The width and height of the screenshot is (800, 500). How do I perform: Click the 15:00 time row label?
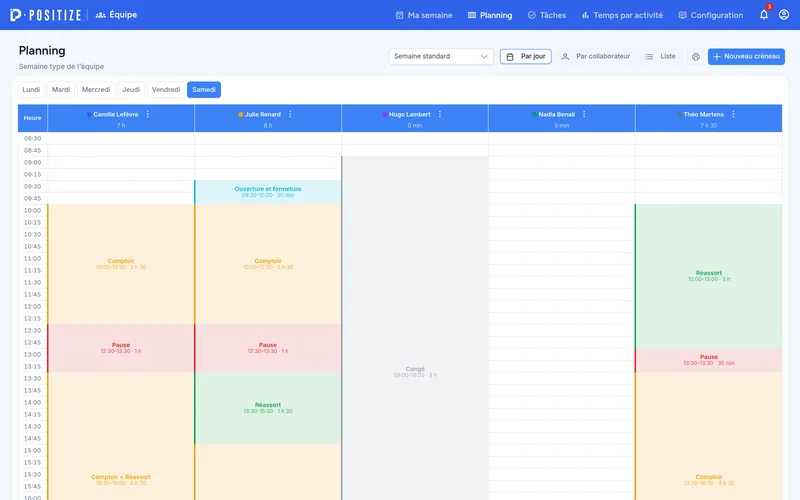tap(33, 451)
